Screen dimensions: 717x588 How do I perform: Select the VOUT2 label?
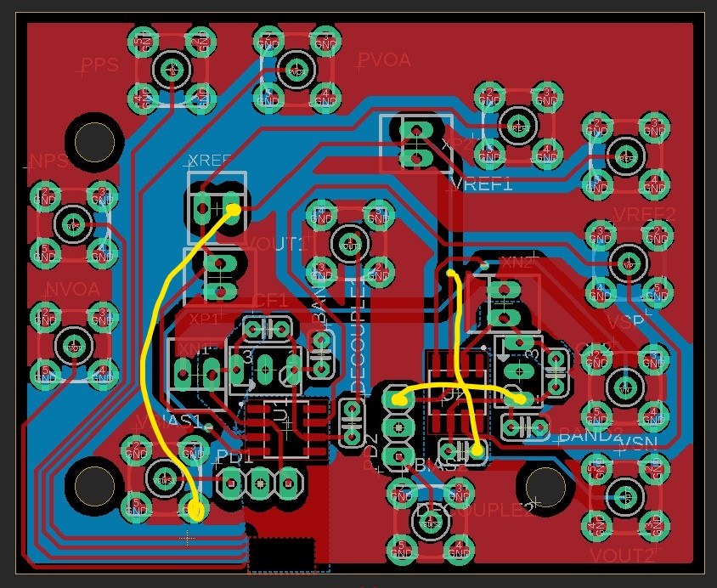coord(623,556)
